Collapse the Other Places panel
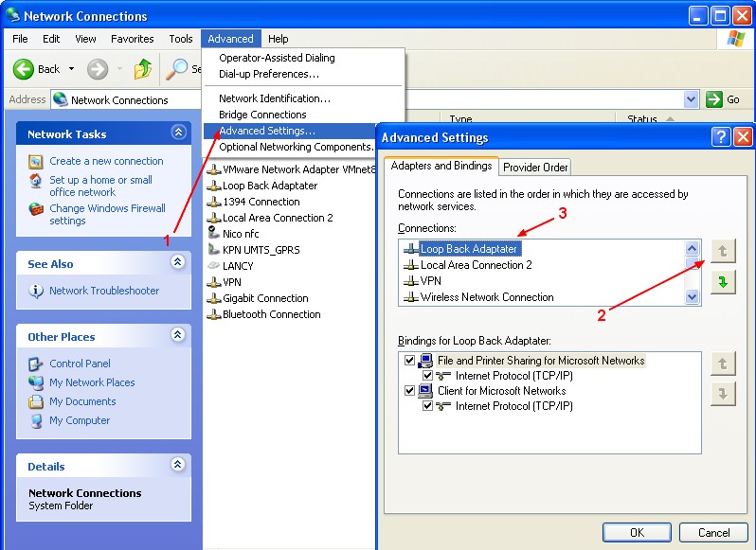The image size is (756, 550). [x=177, y=336]
